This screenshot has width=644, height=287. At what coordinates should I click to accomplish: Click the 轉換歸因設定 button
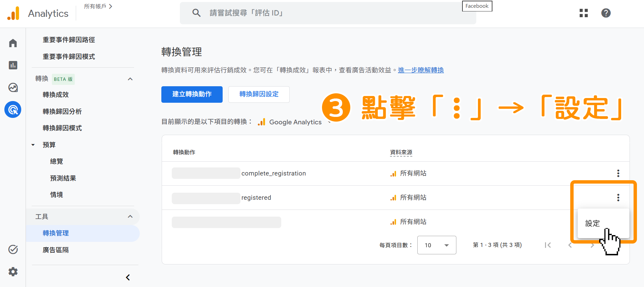259,94
